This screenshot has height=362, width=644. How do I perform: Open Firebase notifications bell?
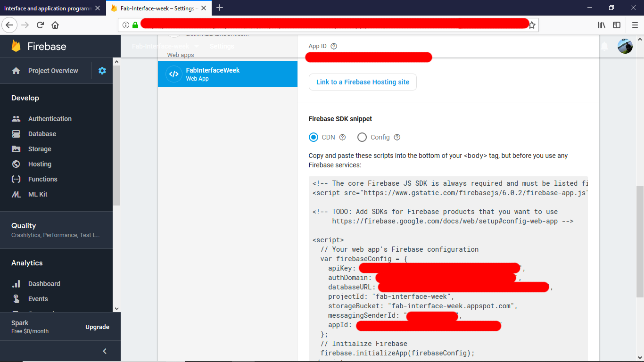coord(604,46)
